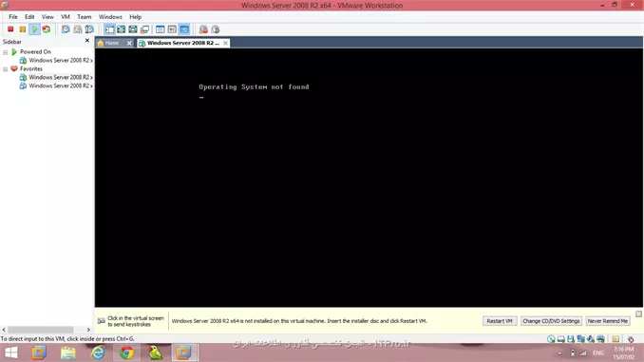Show hidden tray icons arrow
644x362 pixels.
coord(559,352)
